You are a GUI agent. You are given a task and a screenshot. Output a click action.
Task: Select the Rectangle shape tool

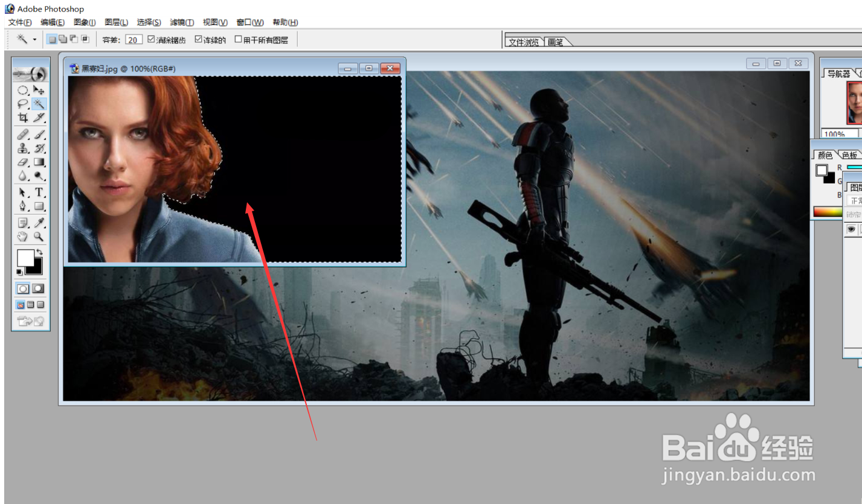click(39, 206)
